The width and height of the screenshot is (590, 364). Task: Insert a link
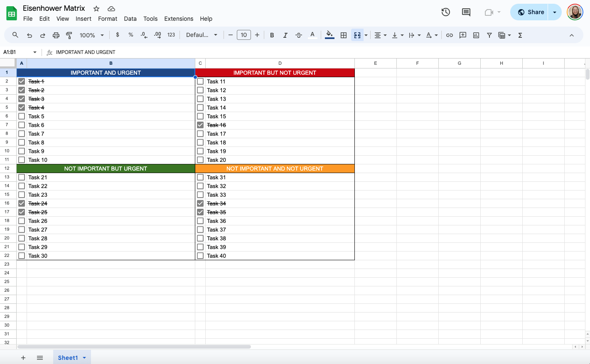click(450, 35)
